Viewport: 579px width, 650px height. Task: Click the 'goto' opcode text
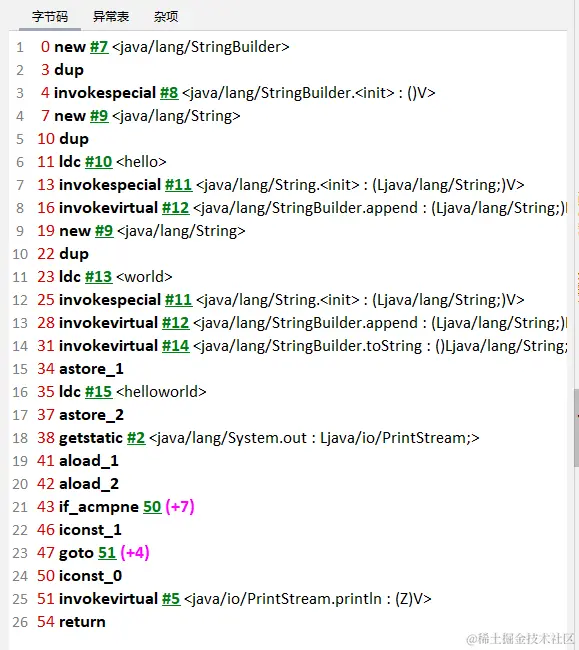coord(76,553)
